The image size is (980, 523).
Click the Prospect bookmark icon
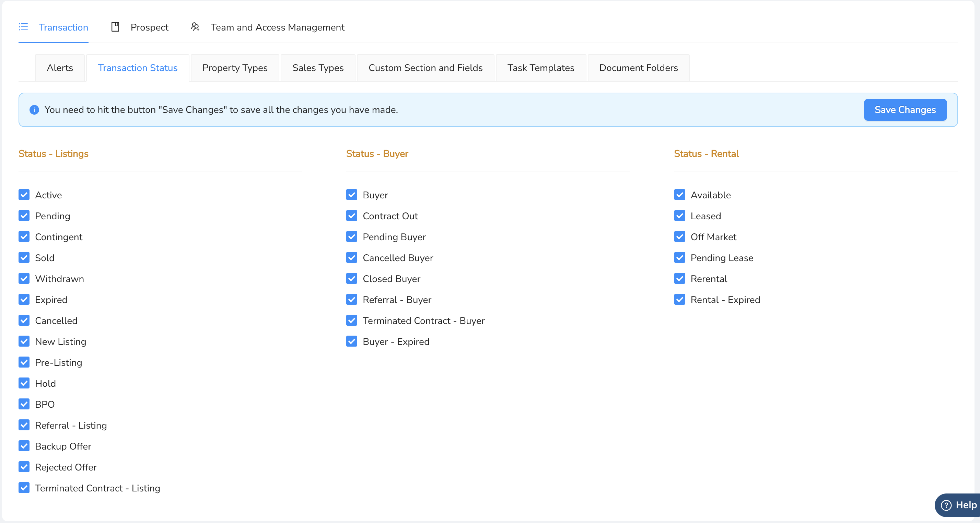(115, 27)
